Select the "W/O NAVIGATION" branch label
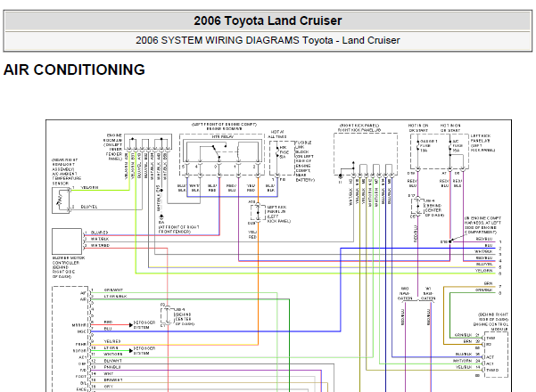This screenshot has height=392, width=536. point(405,293)
